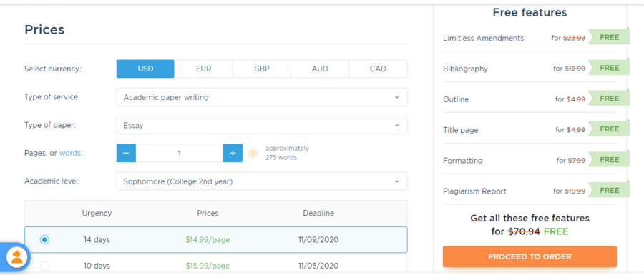Click the pages number input field
Image resolution: width=644 pixels, height=275 pixels.
pyautogui.click(x=180, y=153)
